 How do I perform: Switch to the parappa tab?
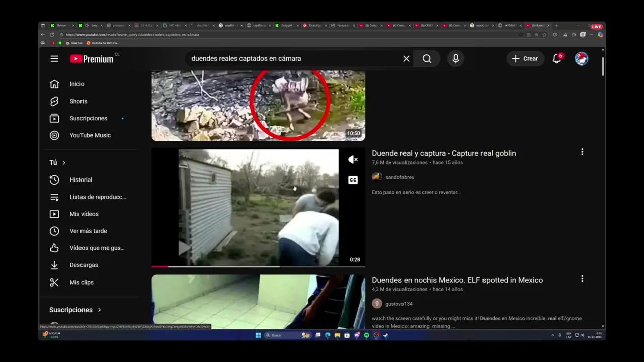click(118, 25)
